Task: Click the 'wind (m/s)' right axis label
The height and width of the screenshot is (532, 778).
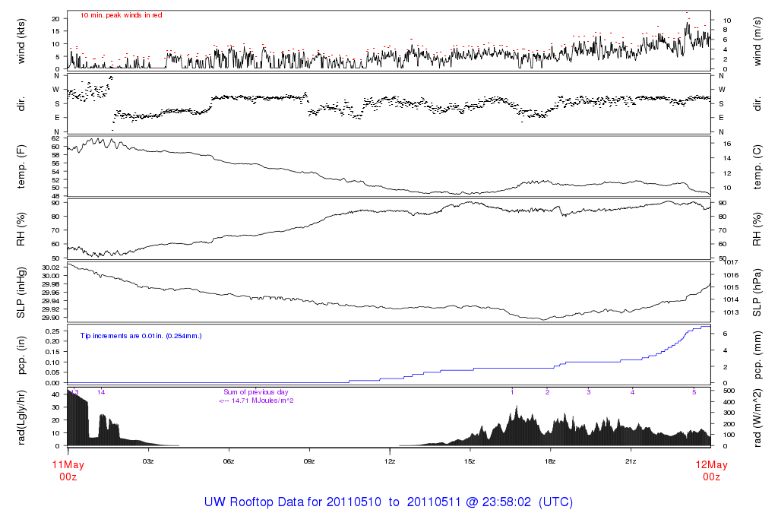Action: pyautogui.click(x=757, y=40)
